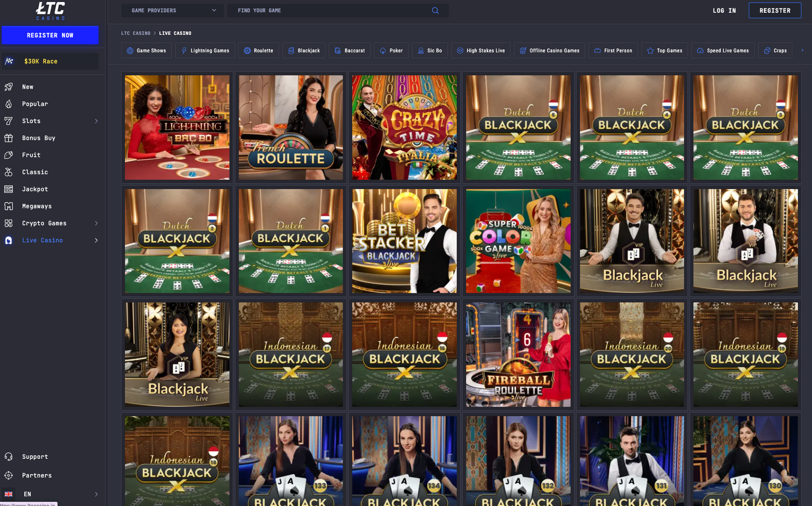The image size is (812, 506).
Task: Click the search magnifier icon
Action: pyautogui.click(x=435, y=11)
